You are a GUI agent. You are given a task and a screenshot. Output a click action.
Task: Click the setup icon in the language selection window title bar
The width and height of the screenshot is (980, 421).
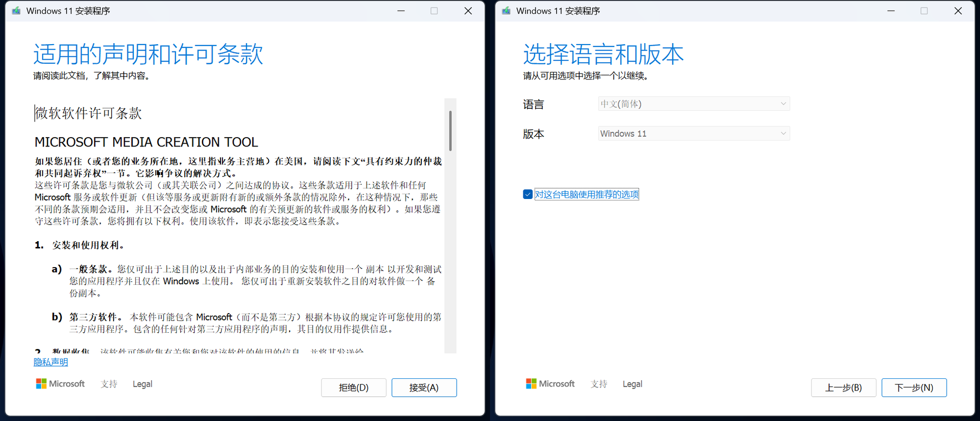pos(506,11)
